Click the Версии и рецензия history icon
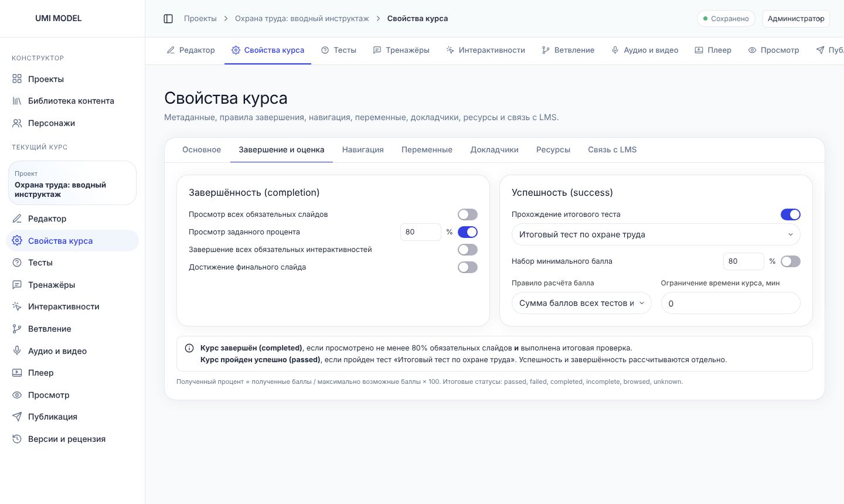The width and height of the screenshot is (844, 504). coord(17,439)
